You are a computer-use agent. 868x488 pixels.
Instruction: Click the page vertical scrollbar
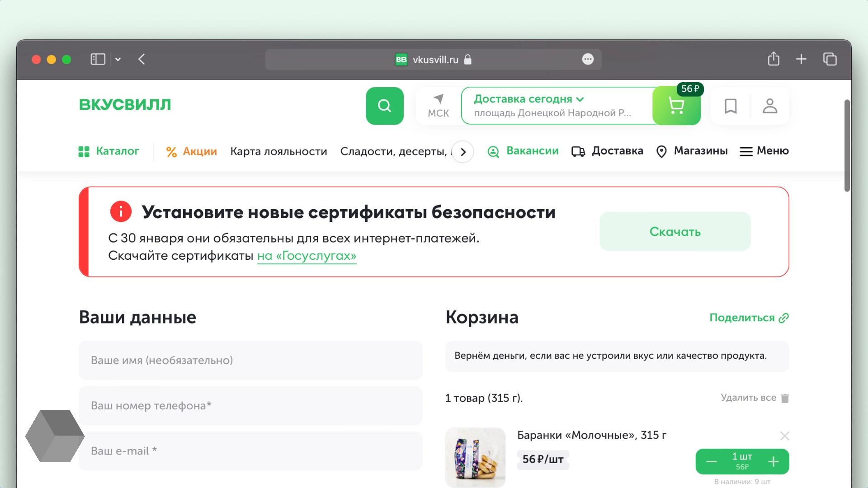[x=847, y=145]
